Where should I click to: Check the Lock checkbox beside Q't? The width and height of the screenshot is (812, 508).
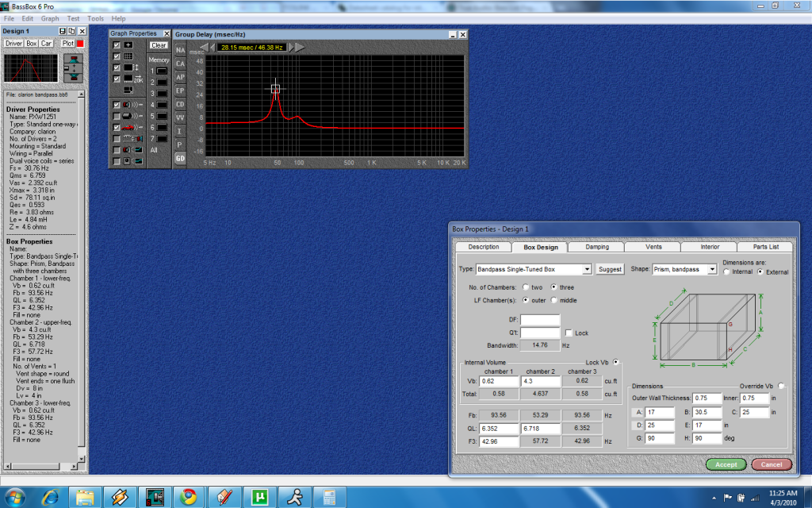pyautogui.click(x=568, y=333)
